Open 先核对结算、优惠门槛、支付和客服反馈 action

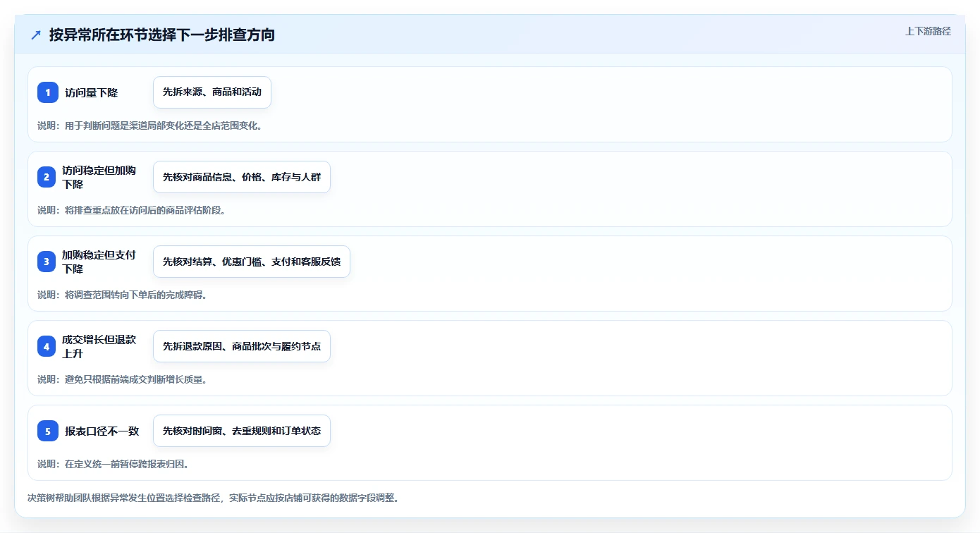(252, 262)
